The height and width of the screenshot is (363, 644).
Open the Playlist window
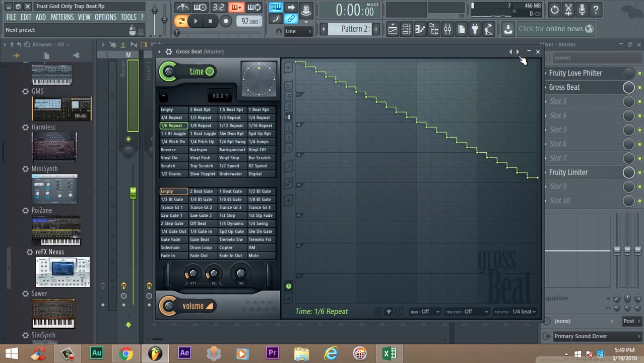393,29
